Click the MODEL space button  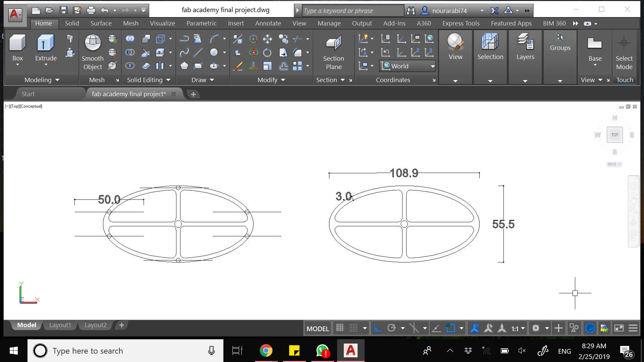317,328
